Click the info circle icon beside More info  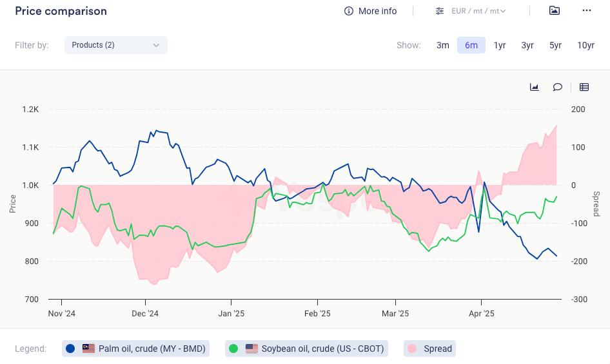(349, 11)
